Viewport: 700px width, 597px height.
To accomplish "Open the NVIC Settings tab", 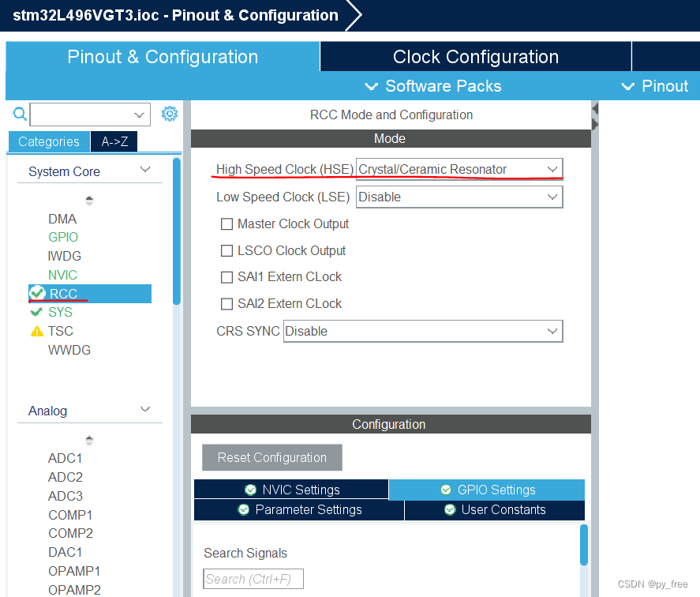I will (291, 490).
